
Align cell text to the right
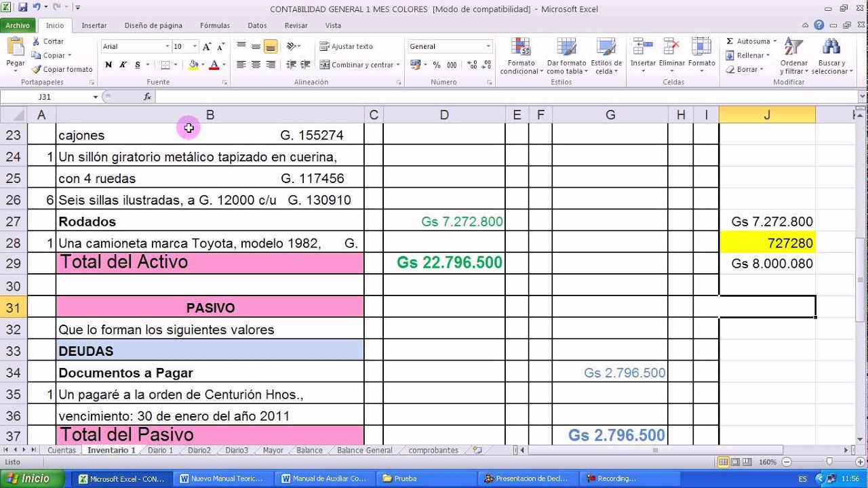271,65
